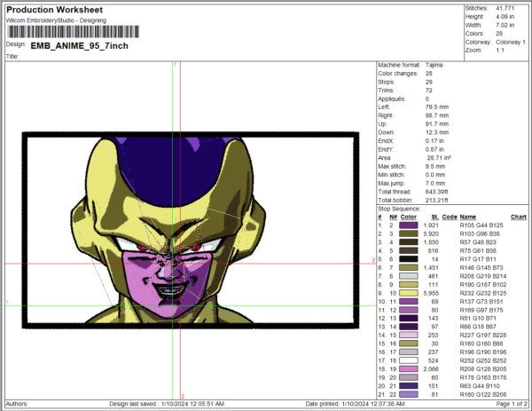Select the light pink swatch for R227 G197 B228

click(409, 335)
